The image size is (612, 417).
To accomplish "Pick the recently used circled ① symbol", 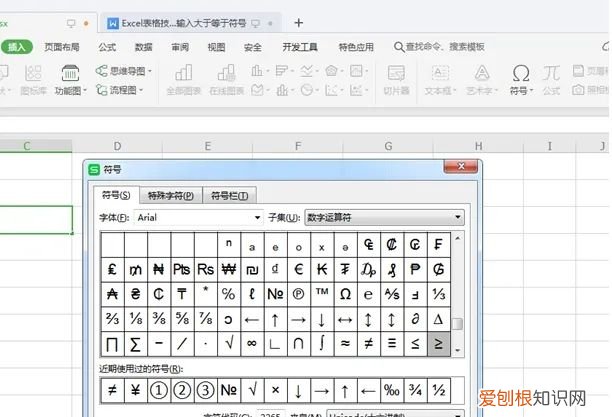I will coord(158,390).
